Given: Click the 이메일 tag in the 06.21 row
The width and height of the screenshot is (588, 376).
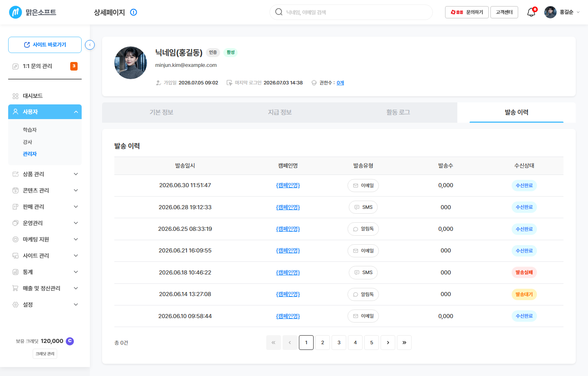Looking at the screenshot, I should 363,251.
